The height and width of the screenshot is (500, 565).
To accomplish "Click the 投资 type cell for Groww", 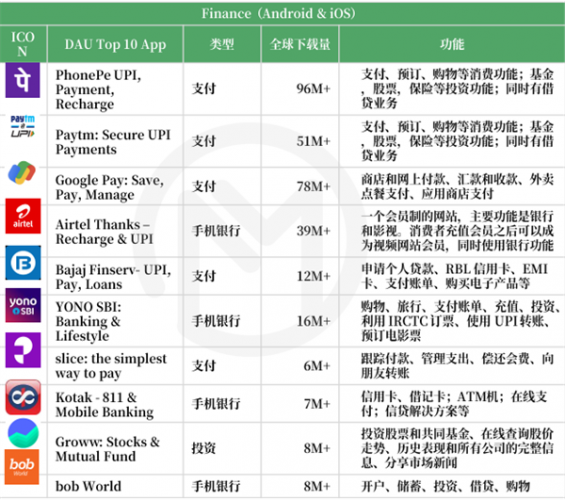I will click(x=222, y=448).
